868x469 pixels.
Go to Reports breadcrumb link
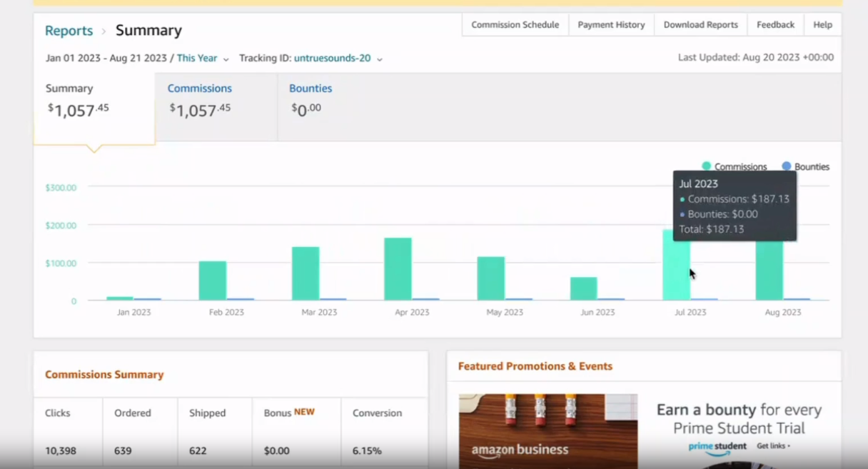point(69,31)
